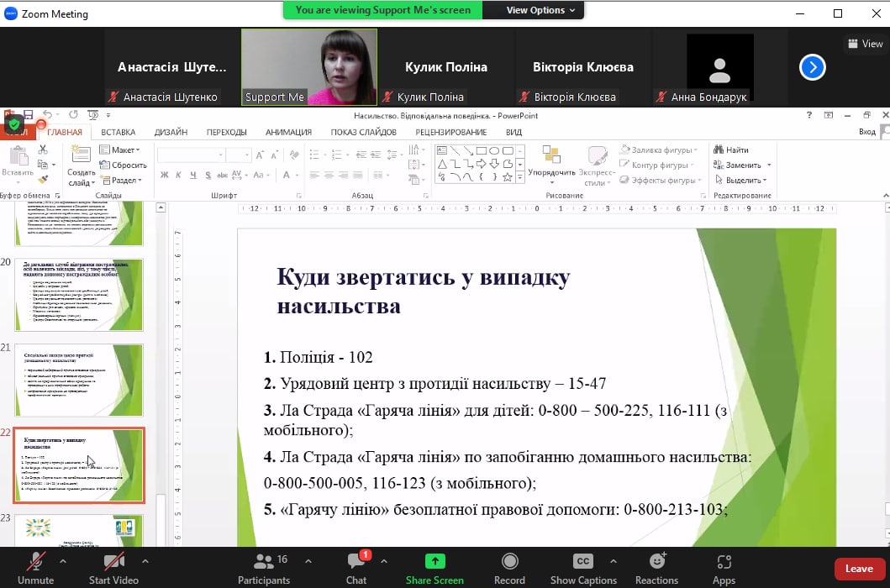Click the green Share Screen icon
The width and height of the screenshot is (890, 588).
(434, 562)
